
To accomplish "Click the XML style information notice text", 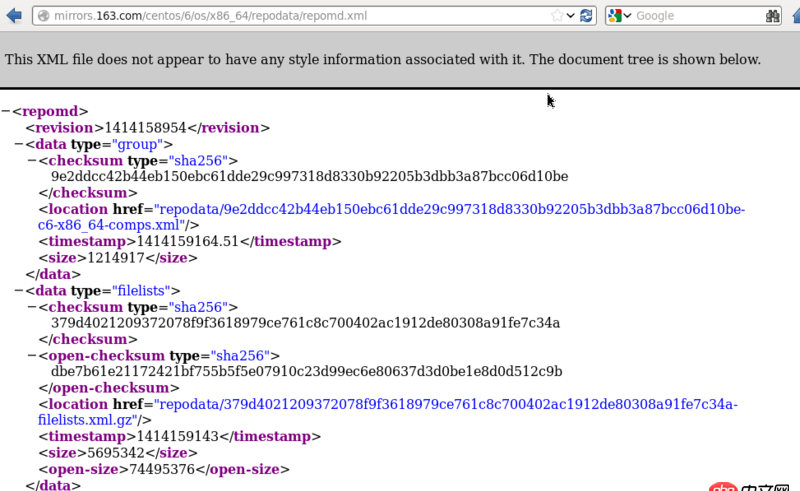I will (383, 59).
